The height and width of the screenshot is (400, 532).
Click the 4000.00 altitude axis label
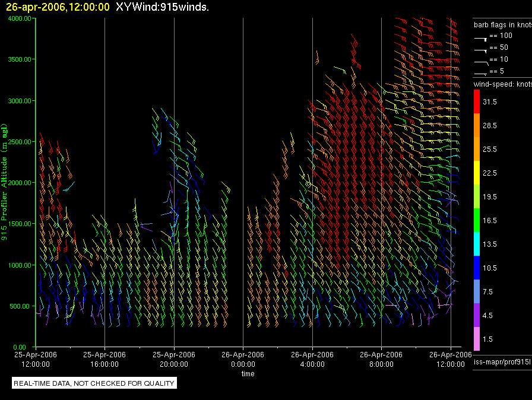(x=20, y=18)
